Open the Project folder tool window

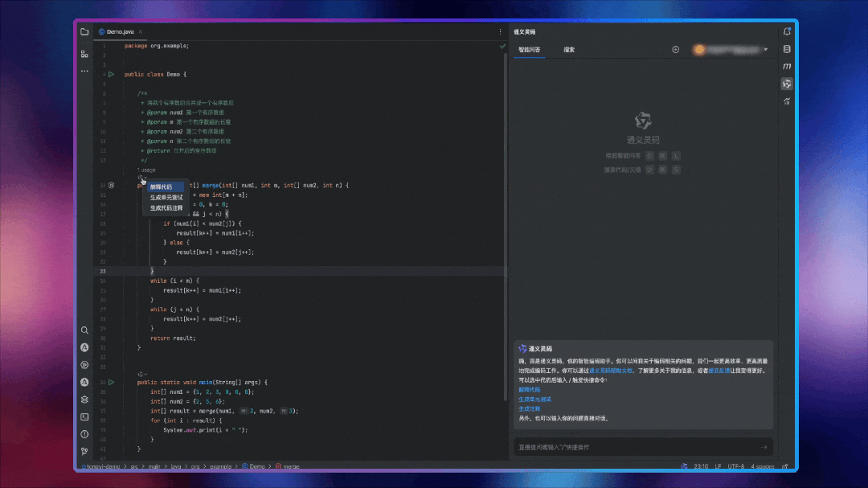[84, 31]
